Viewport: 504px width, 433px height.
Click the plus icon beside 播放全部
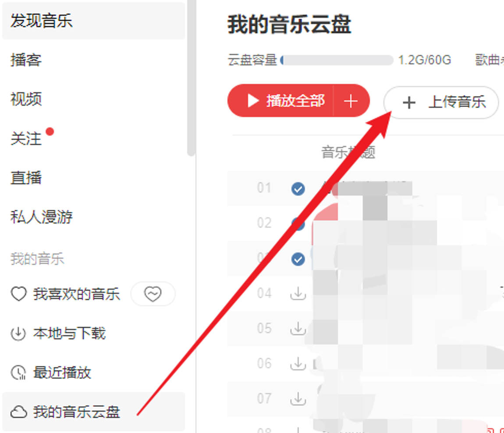click(351, 101)
